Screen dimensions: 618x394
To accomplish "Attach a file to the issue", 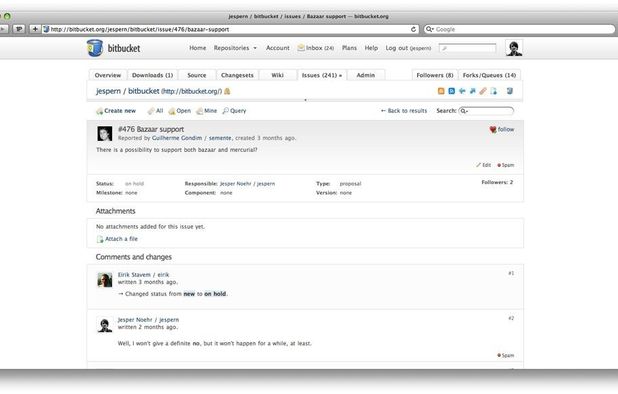I will (117, 239).
